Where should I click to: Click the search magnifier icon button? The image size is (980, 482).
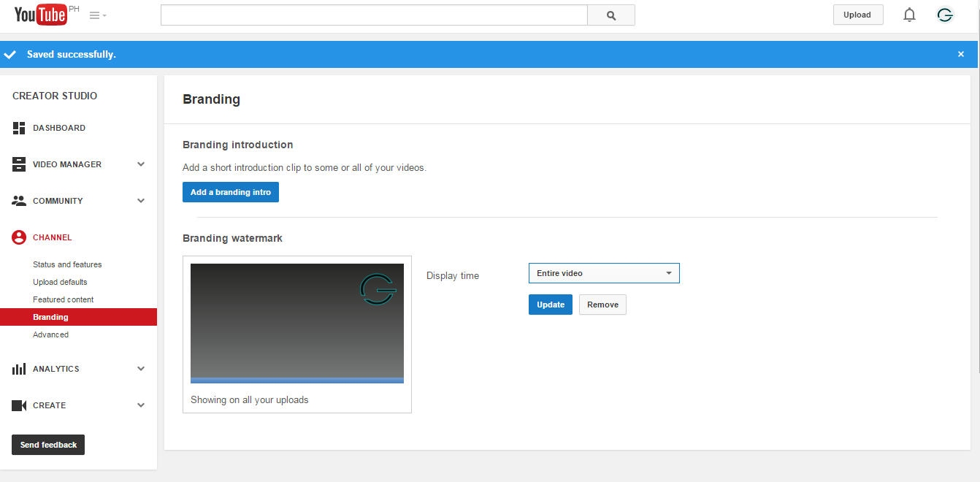pyautogui.click(x=611, y=15)
